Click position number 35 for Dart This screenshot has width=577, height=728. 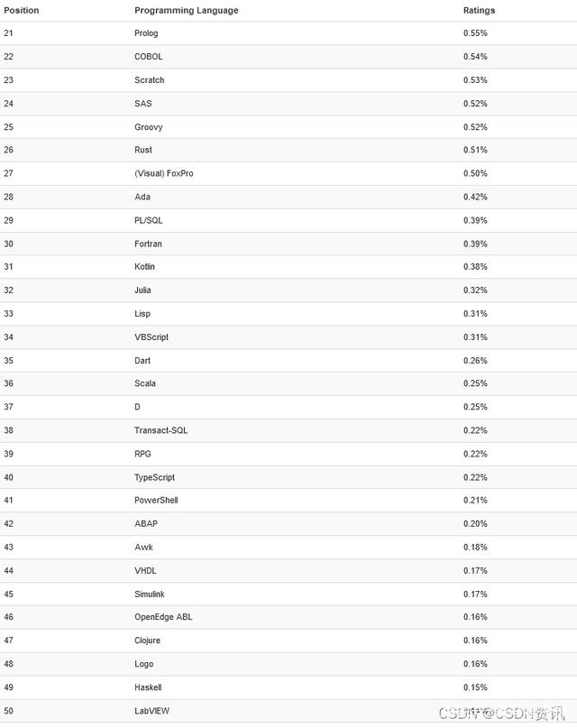click(x=9, y=360)
